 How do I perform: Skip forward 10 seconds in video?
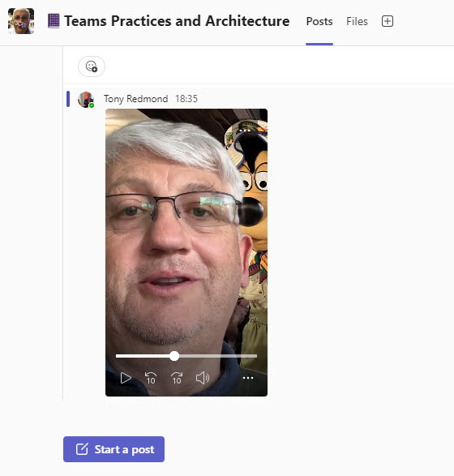(x=177, y=378)
